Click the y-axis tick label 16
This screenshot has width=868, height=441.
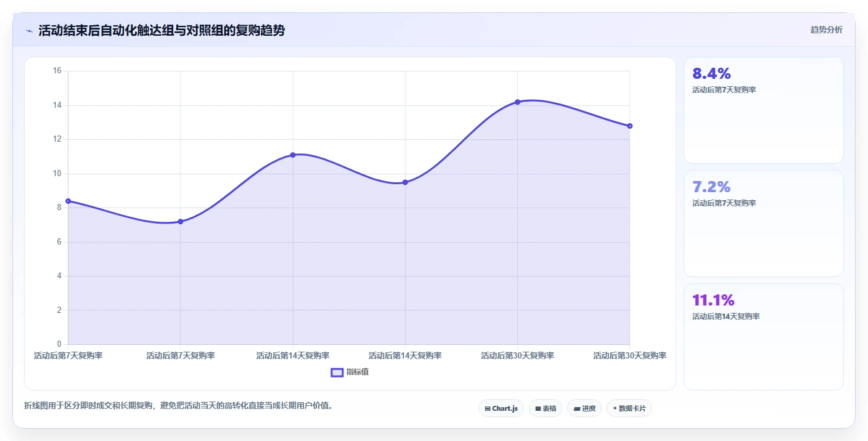57,71
